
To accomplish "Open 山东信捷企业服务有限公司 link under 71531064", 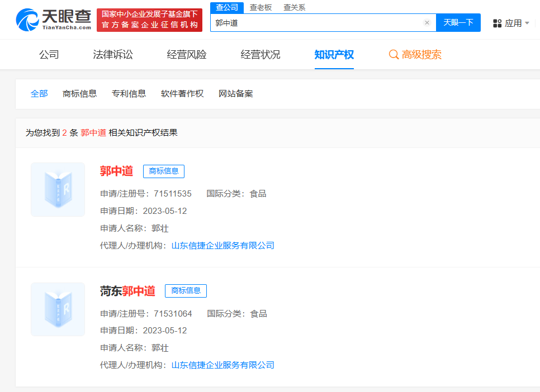I will click(x=223, y=365).
